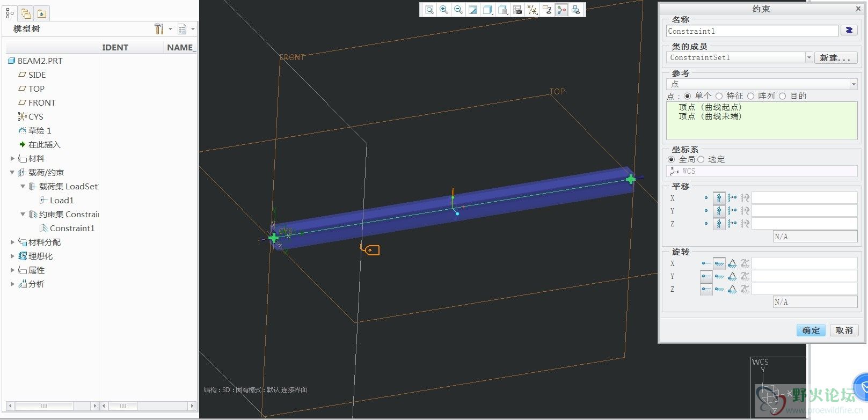Open the display style cube icon
The image size is (868, 420).
(x=487, y=10)
